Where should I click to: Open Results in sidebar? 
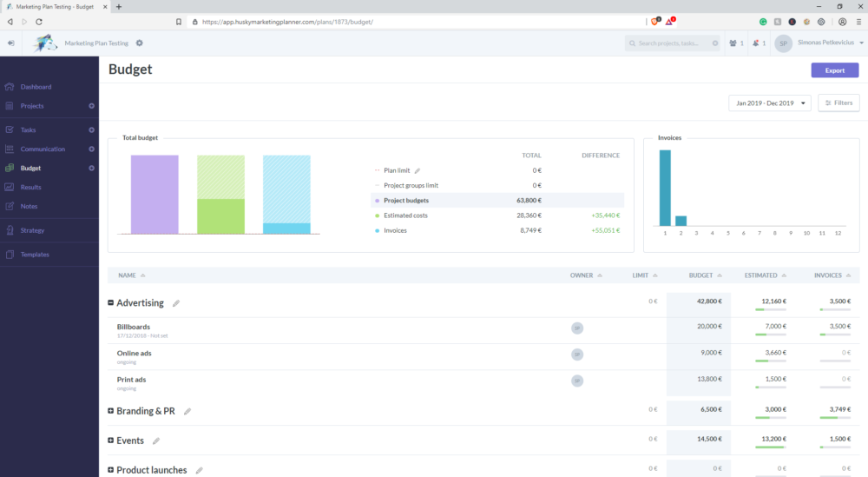pyautogui.click(x=31, y=188)
